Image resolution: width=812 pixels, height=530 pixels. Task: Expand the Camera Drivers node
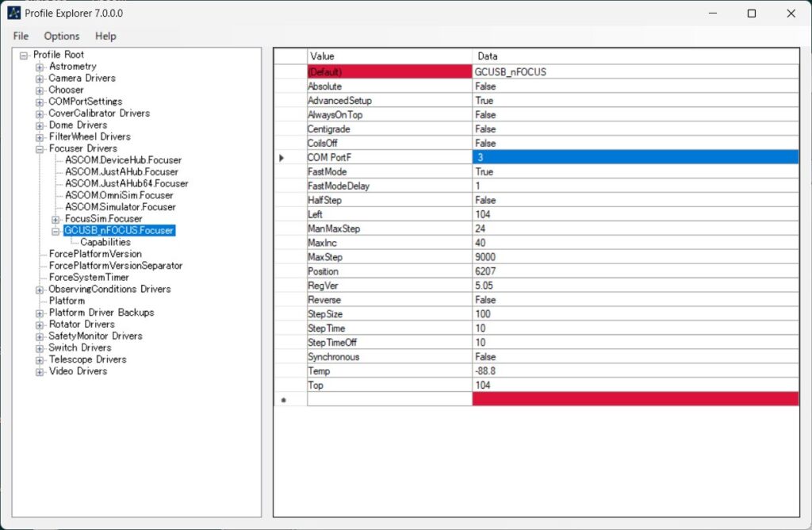[40, 79]
